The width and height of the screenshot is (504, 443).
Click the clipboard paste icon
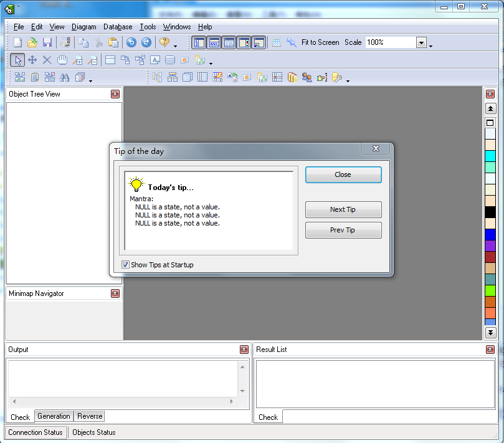(113, 42)
